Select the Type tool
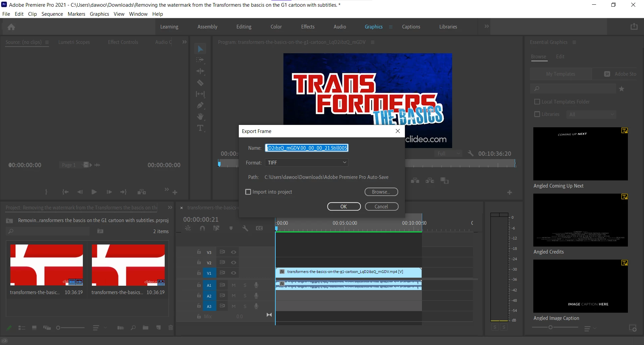Screen dimensions: 644x345 [x=200, y=128]
